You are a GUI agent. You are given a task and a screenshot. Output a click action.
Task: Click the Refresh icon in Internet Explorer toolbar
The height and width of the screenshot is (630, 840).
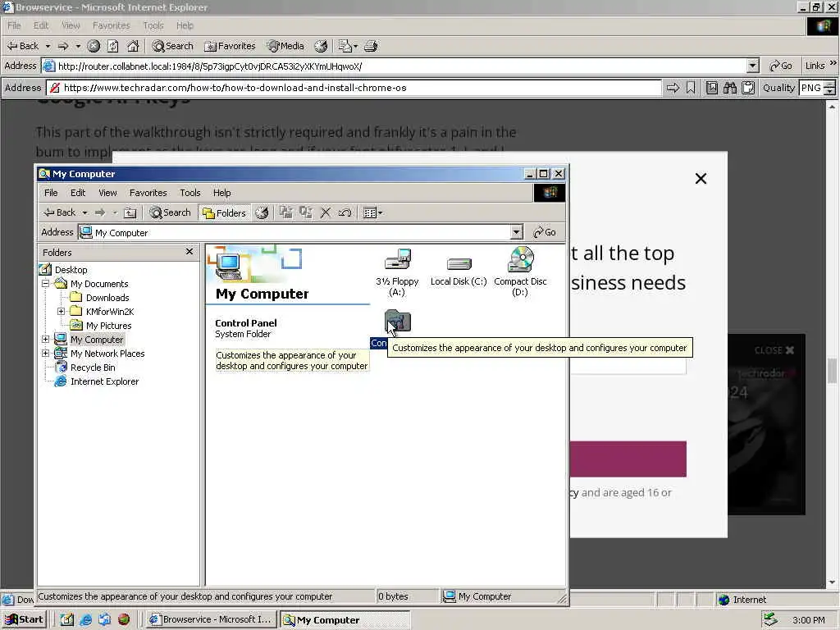coord(112,46)
